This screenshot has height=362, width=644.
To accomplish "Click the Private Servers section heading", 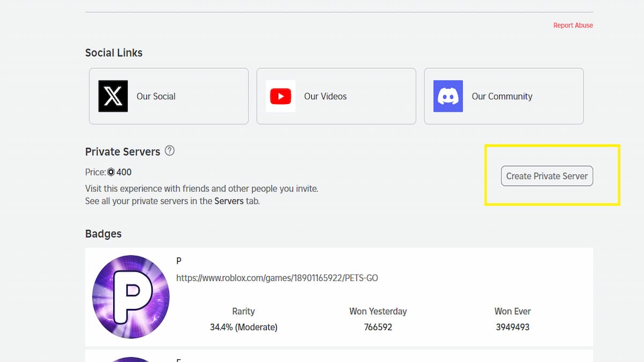I will pyautogui.click(x=122, y=152).
